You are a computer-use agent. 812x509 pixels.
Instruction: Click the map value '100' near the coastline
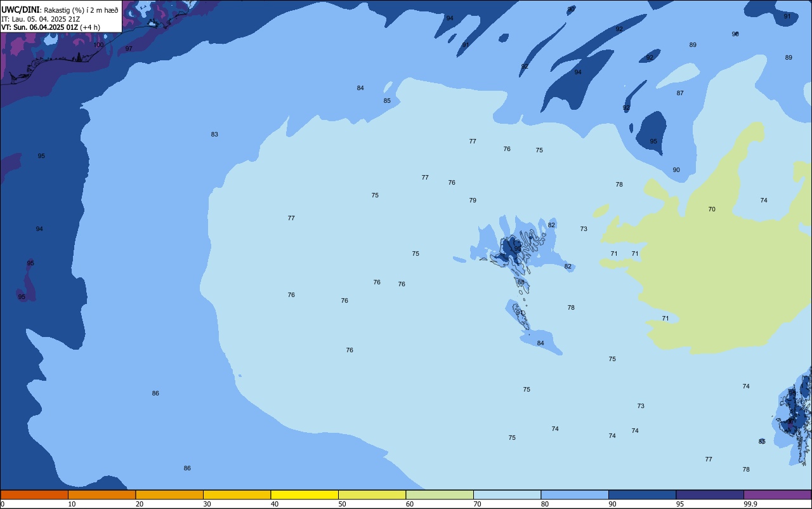pyautogui.click(x=98, y=45)
